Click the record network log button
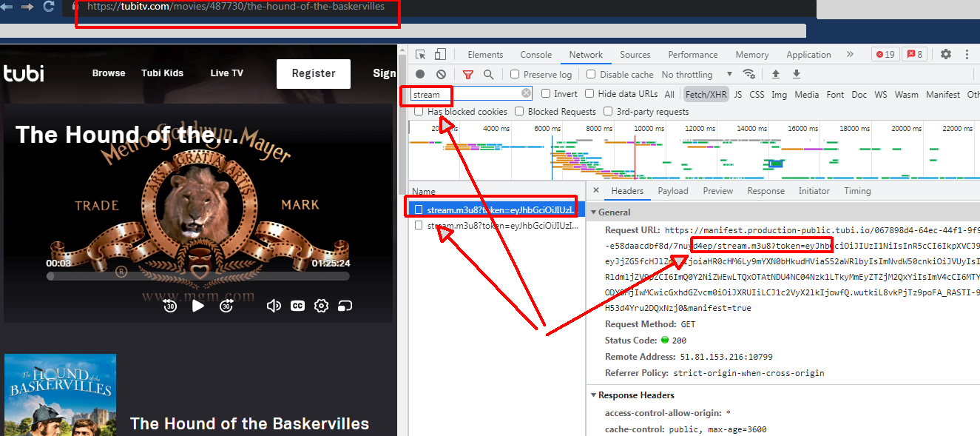 (x=420, y=74)
